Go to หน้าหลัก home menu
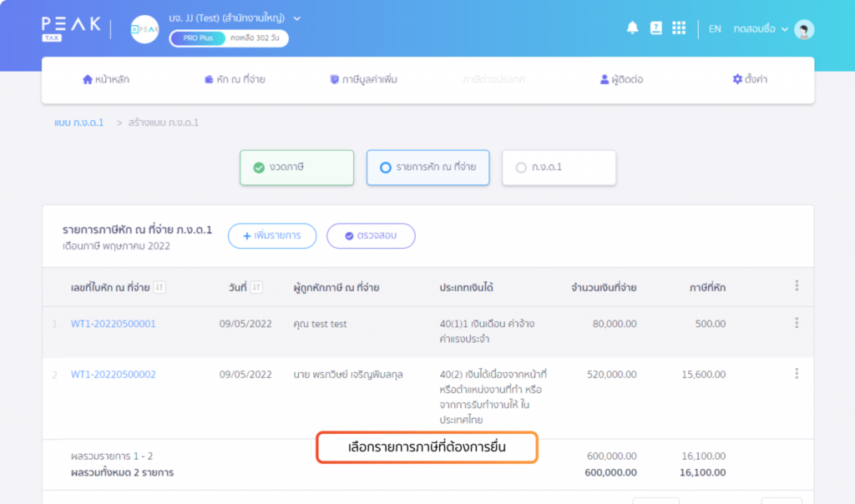The image size is (855, 504). tap(106, 80)
